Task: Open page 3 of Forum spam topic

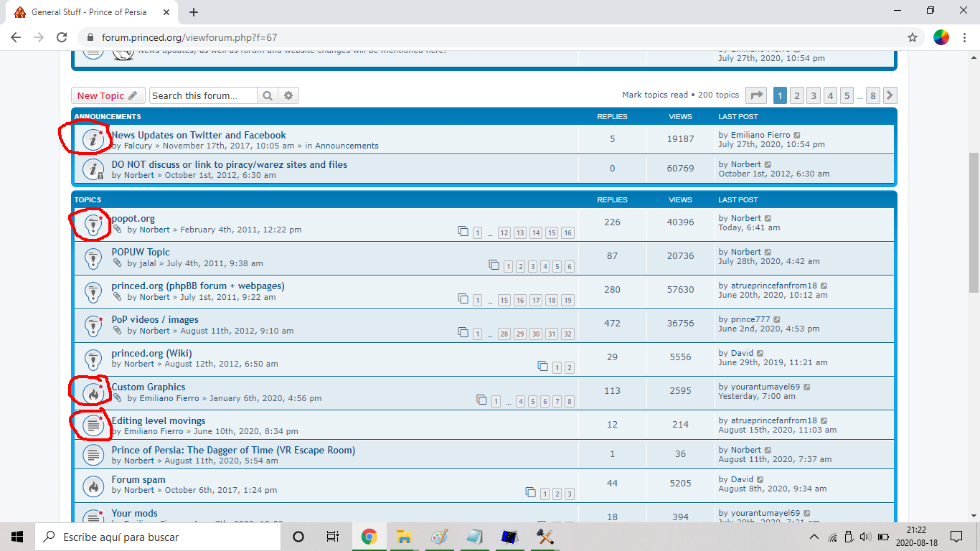Action: (x=569, y=494)
